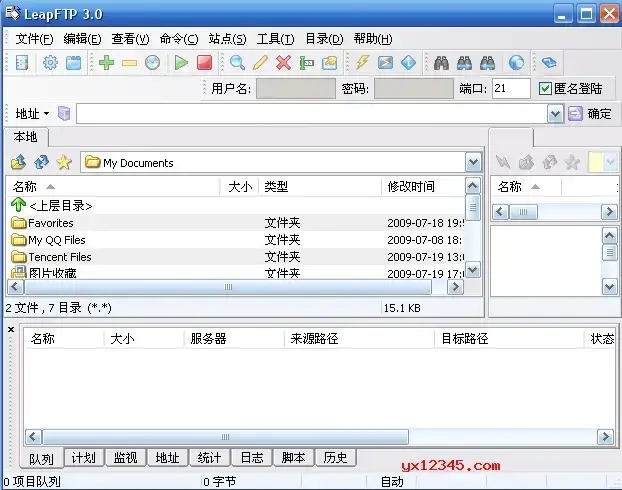Click local list horizontal scrollbar thumb

(x=228, y=287)
